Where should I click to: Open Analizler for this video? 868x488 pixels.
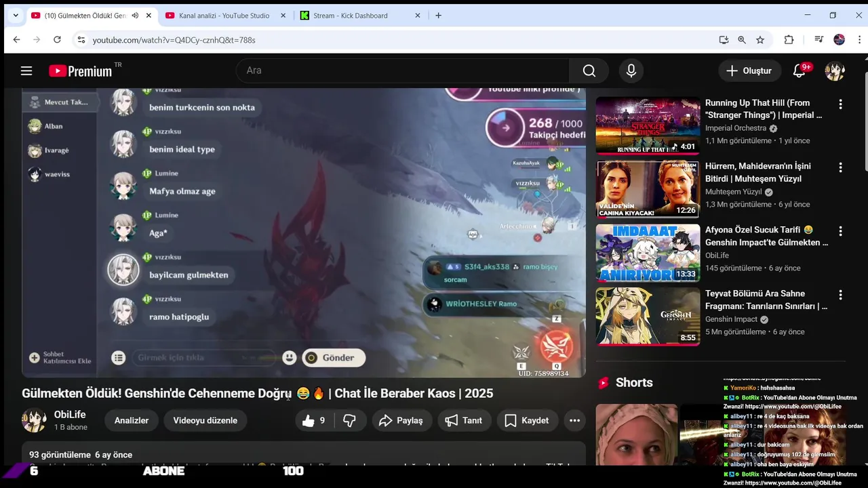click(132, 420)
